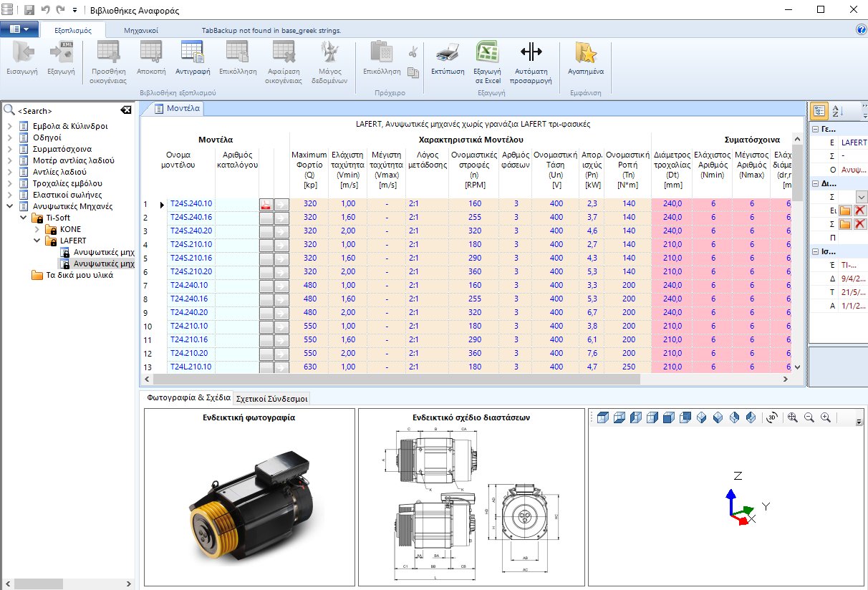The width and height of the screenshot is (868, 590).
Task: Select the Τα δικά μου υλικά folder
Action: 79,275
